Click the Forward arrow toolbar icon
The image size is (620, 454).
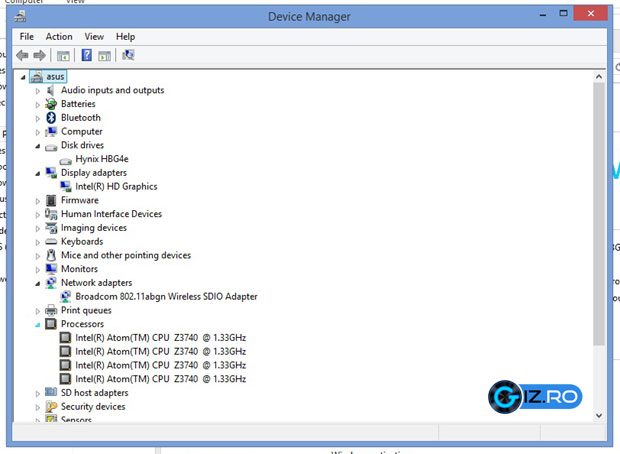(x=40, y=55)
